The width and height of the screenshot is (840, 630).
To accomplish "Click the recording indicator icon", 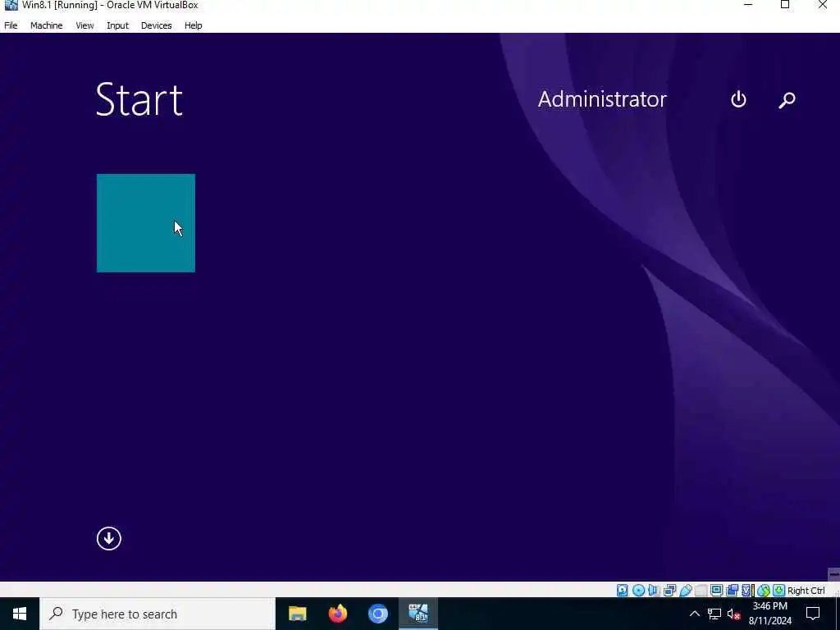I will coord(732,591).
